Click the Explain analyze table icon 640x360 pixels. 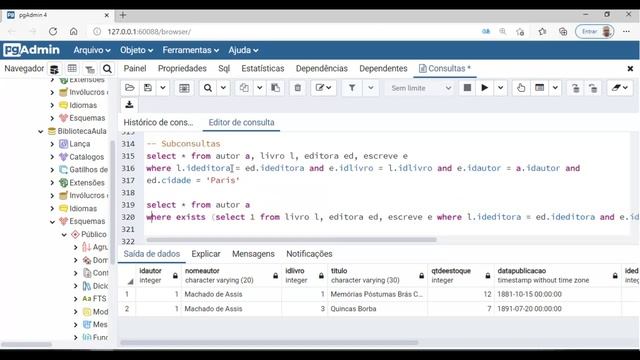[x=540, y=88]
